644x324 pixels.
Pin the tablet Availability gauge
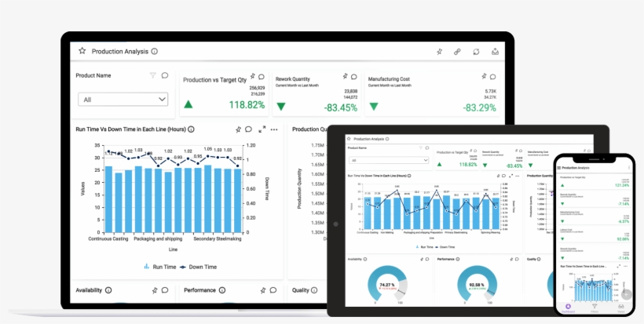[x=422, y=259]
